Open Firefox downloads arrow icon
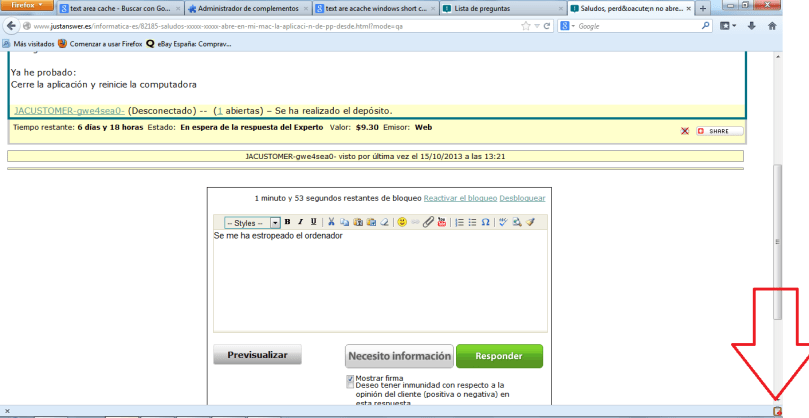This screenshot has height=418, width=809. 751,26
